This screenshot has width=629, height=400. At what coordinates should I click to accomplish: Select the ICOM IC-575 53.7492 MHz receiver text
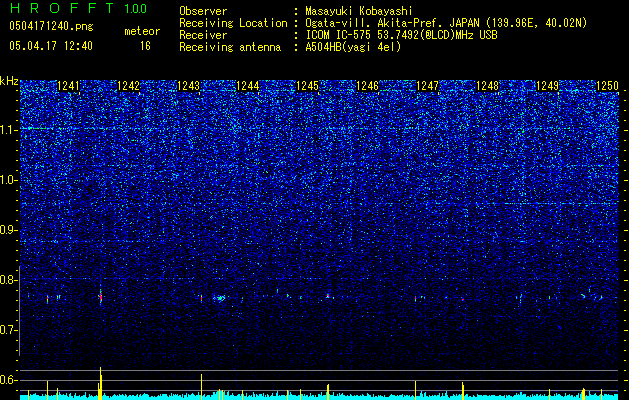pyautogui.click(x=401, y=35)
